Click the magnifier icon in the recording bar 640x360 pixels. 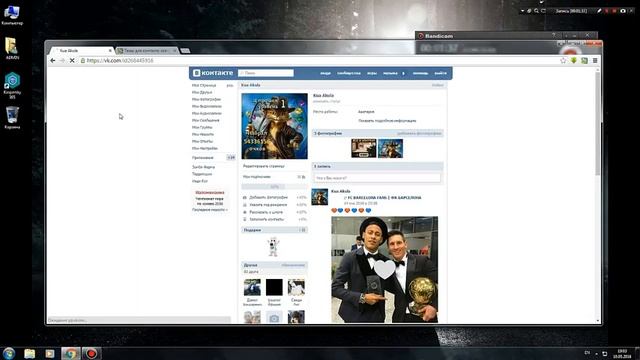pyautogui.click(x=536, y=11)
